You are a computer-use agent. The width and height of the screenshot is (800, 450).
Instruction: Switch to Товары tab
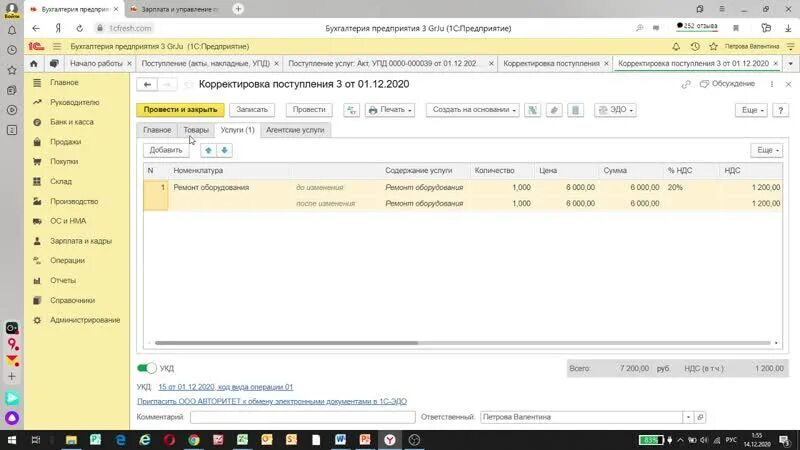196,130
